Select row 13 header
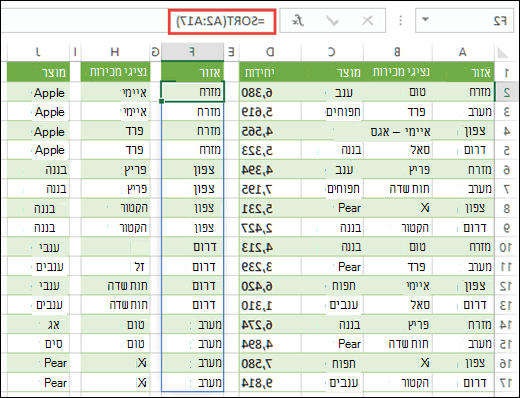This screenshot has width=520, height=398. tap(506, 305)
